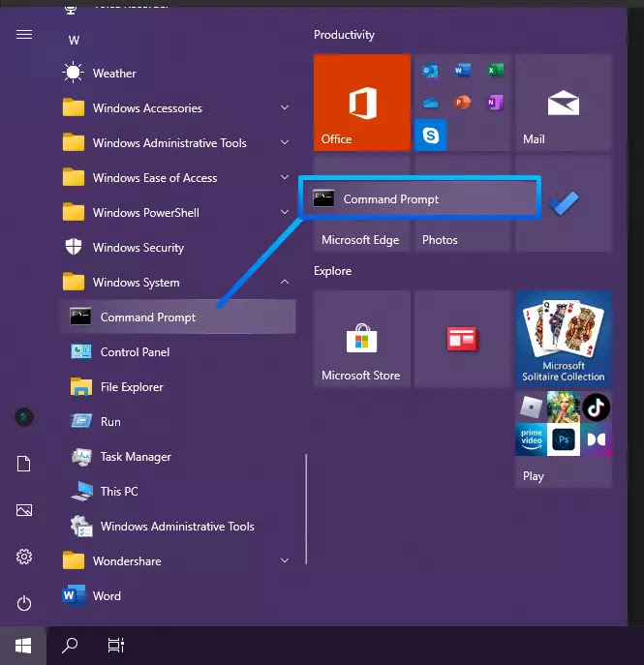Viewport: 644px width, 665px height.
Task: Click the Productivity group heading
Action: point(344,35)
